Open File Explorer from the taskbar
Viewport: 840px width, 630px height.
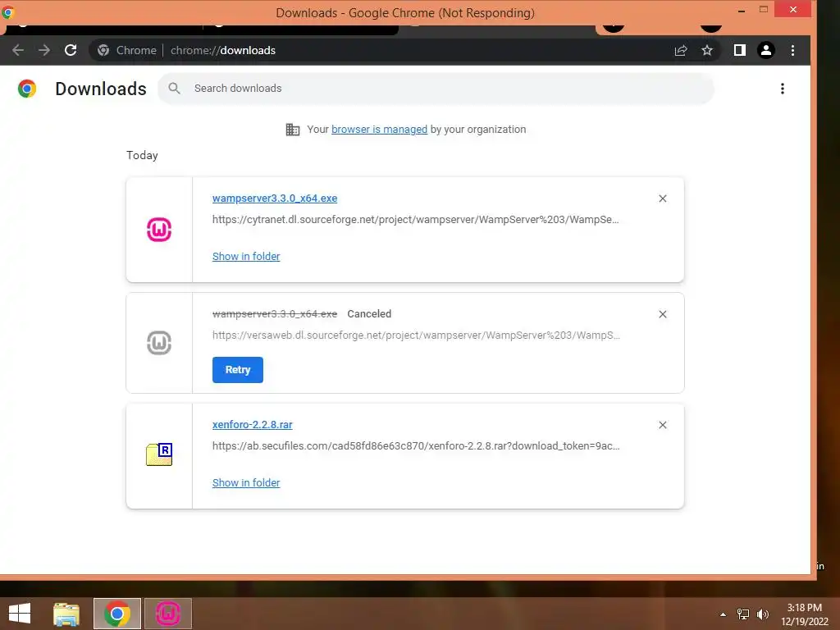pyautogui.click(x=66, y=614)
